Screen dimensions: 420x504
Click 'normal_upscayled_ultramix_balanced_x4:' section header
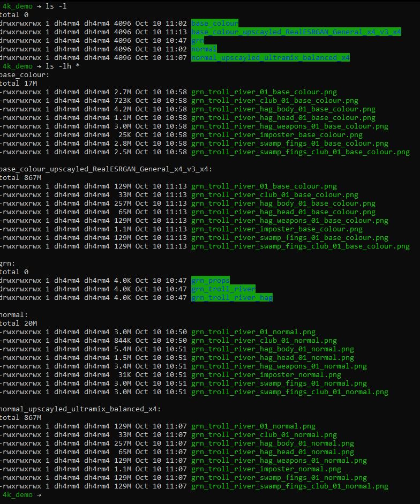[80, 409]
